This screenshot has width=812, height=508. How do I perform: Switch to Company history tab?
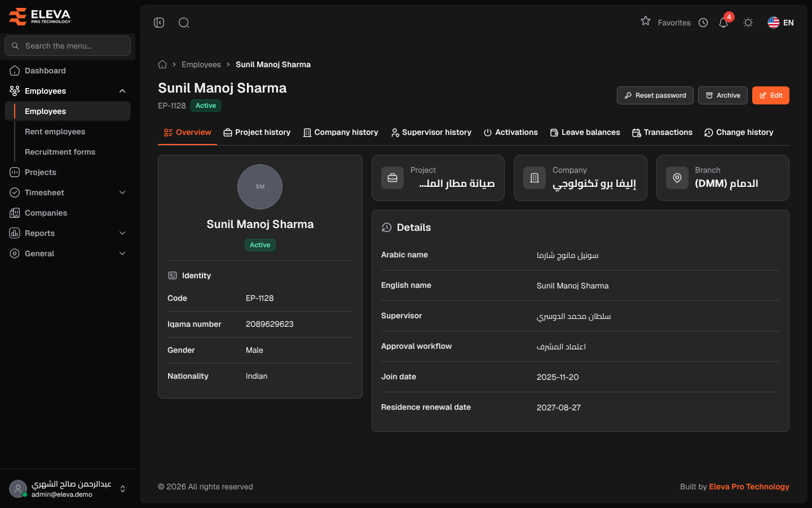[x=341, y=133]
